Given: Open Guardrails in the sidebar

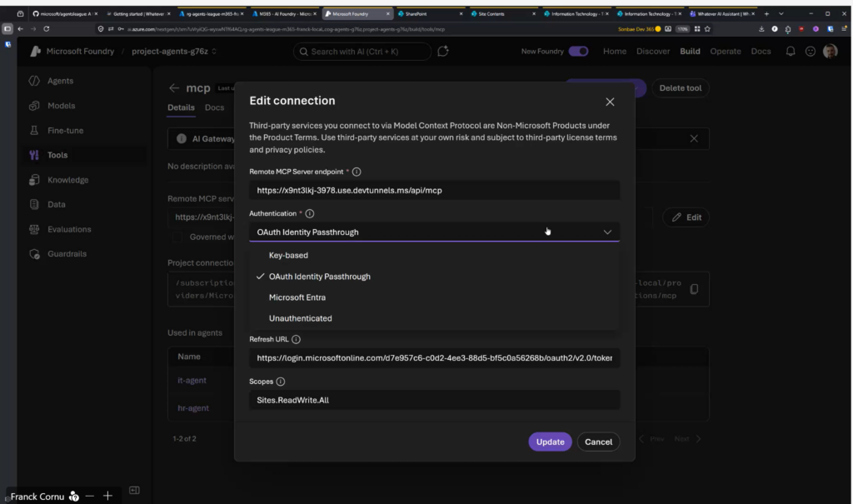Looking at the screenshot, I should tap(67, 254).
